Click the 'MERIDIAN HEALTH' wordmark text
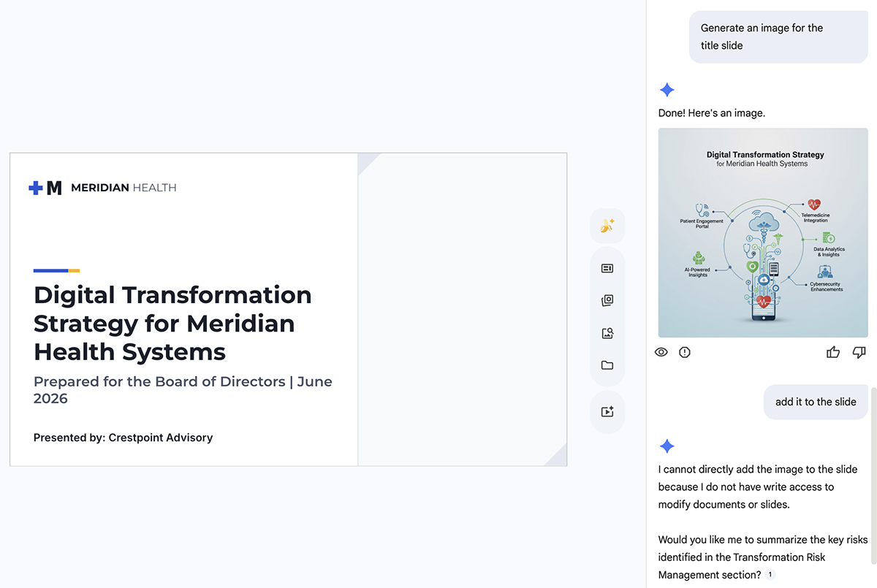This screenshot has width=877, height=588. pos(124,188)
